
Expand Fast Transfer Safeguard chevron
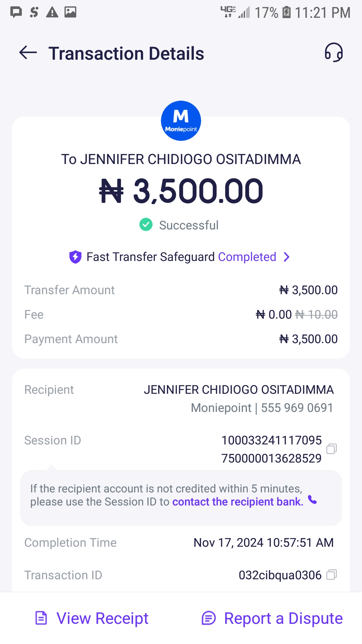click(287, 257)
